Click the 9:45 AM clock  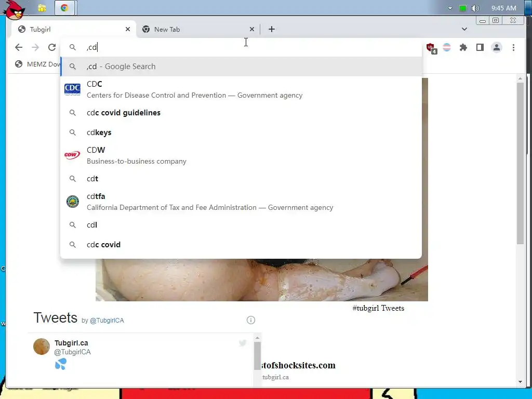pyautogui.click(x=503, y=8)
